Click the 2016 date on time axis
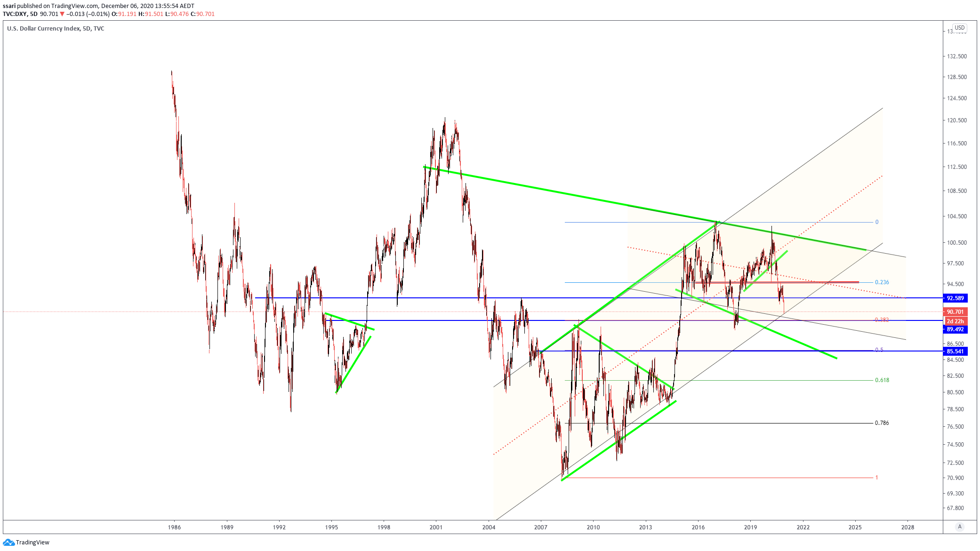This screenshot has width=980, height=551. click(698, 527)
